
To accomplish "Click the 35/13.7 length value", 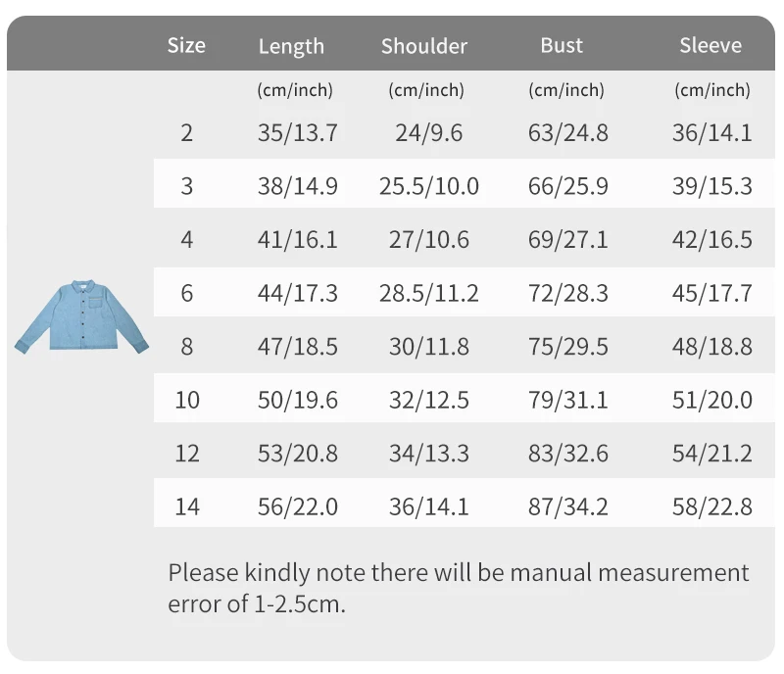I will 298,133.
